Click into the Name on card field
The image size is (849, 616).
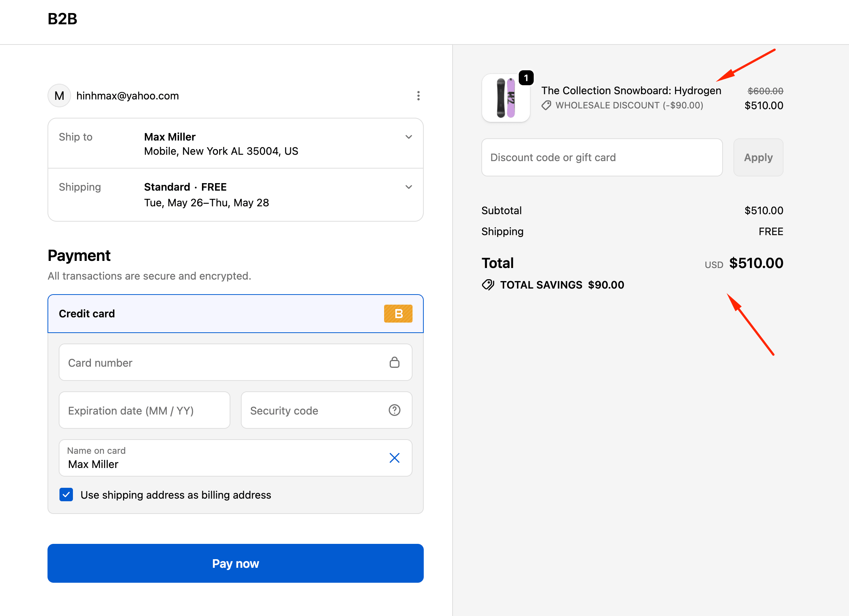pyautogui.click(x=236, y=458)
